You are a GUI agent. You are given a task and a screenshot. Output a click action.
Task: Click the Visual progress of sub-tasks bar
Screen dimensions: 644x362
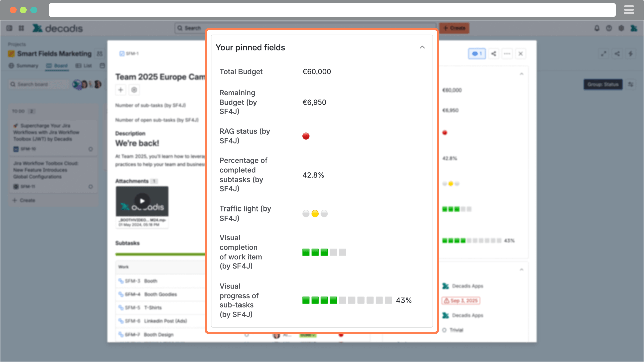coord(347,300)
